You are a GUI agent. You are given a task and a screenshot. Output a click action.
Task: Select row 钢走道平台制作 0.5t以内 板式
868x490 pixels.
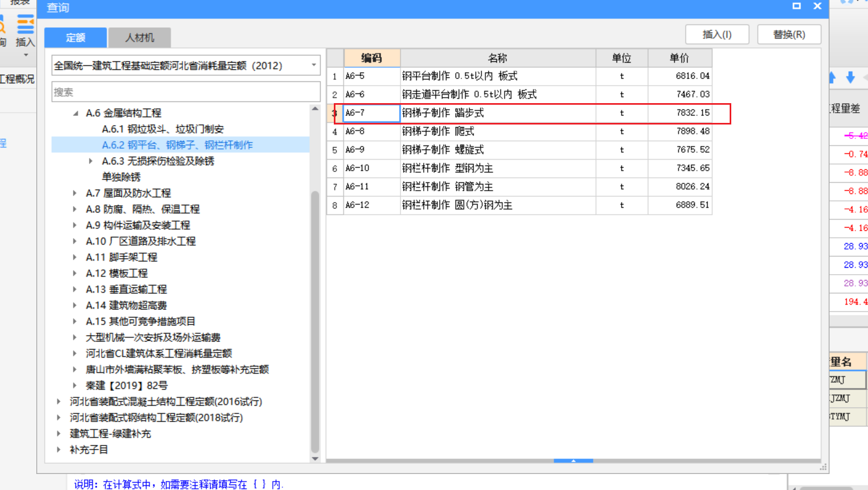tap(519, 95)
